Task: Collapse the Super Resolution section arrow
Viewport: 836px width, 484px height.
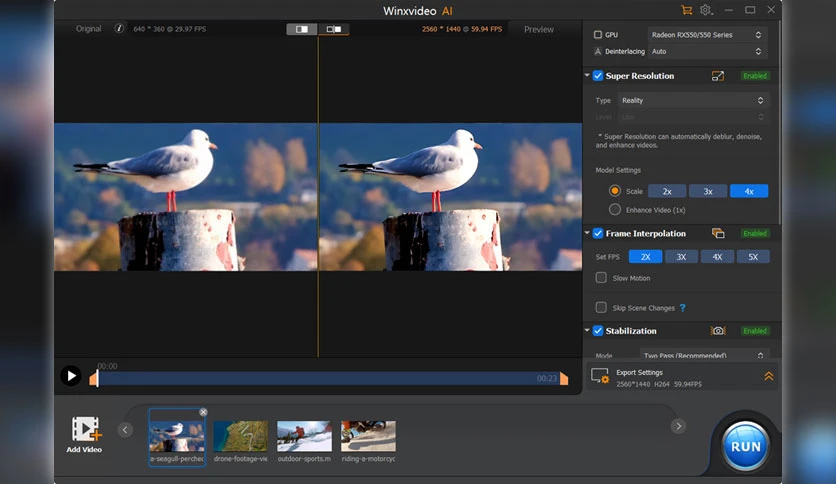Action: click(x=587, y=76)
